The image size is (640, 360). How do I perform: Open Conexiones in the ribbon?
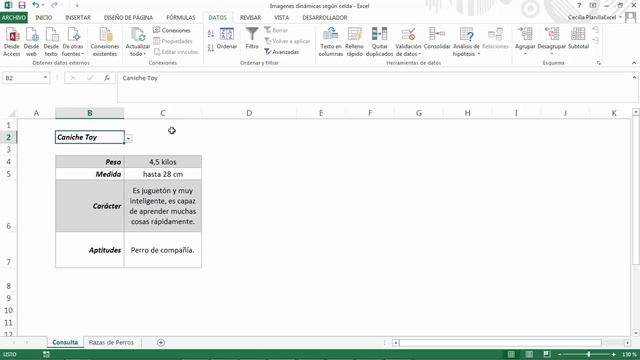tap(172, 30)
